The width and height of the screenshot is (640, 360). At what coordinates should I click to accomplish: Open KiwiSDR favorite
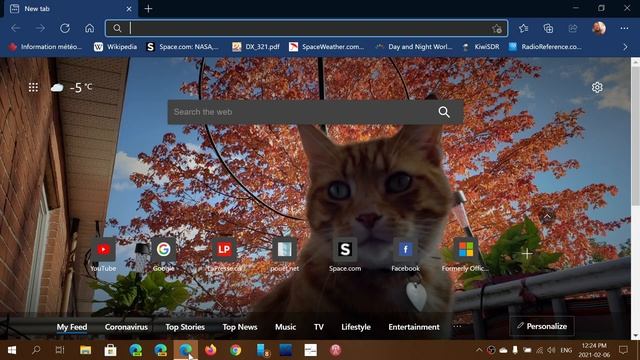(x=480, y=47)
